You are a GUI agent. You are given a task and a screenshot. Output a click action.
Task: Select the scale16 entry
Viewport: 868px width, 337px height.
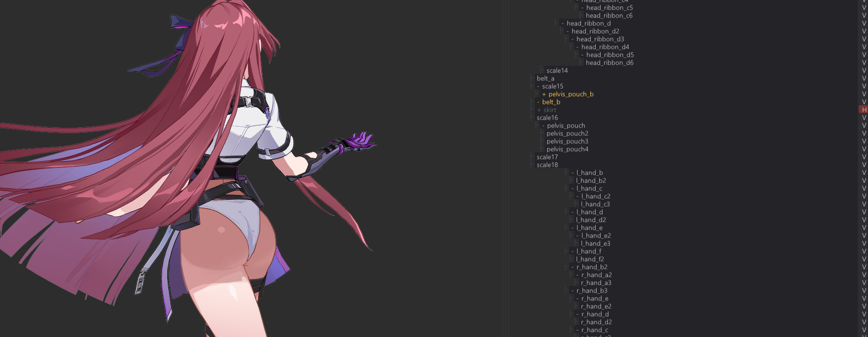tap(547, 117)
